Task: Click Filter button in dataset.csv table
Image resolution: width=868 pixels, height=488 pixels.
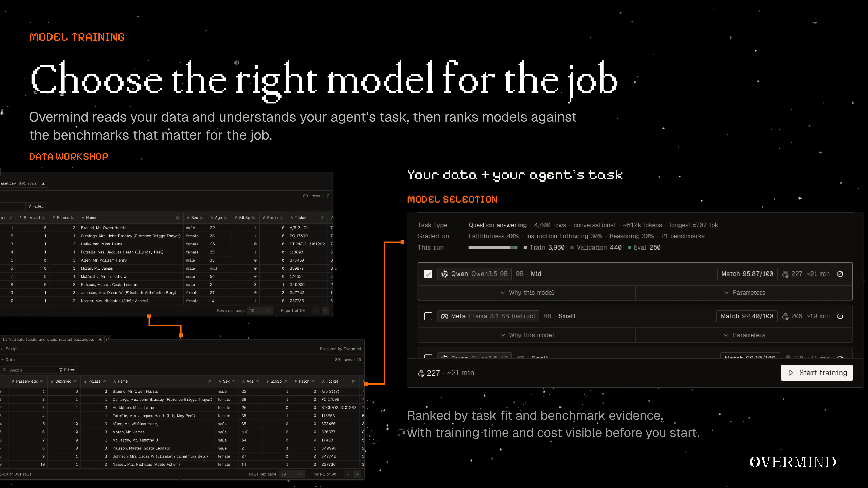Action: click(x=35, y=206)
